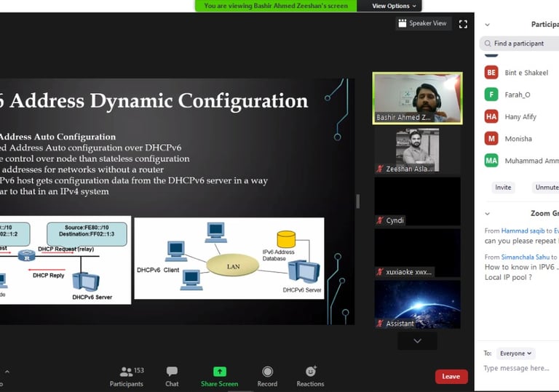The height and width of the screenshot is (392, 559).
Task: Open the Participants panel icon showing 153
Action: (127, 372)
